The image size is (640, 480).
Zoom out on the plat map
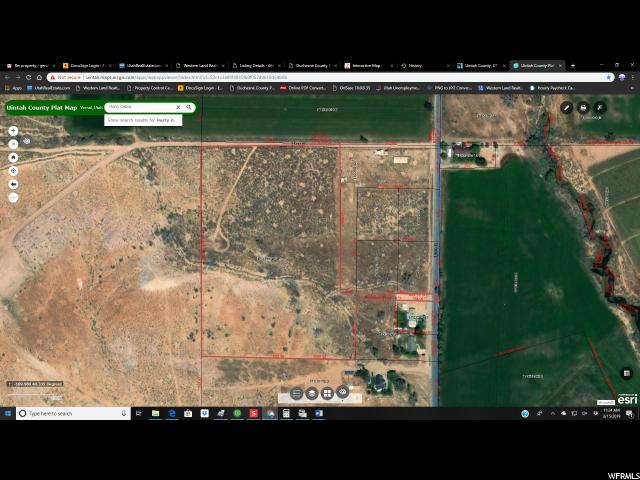13,144
